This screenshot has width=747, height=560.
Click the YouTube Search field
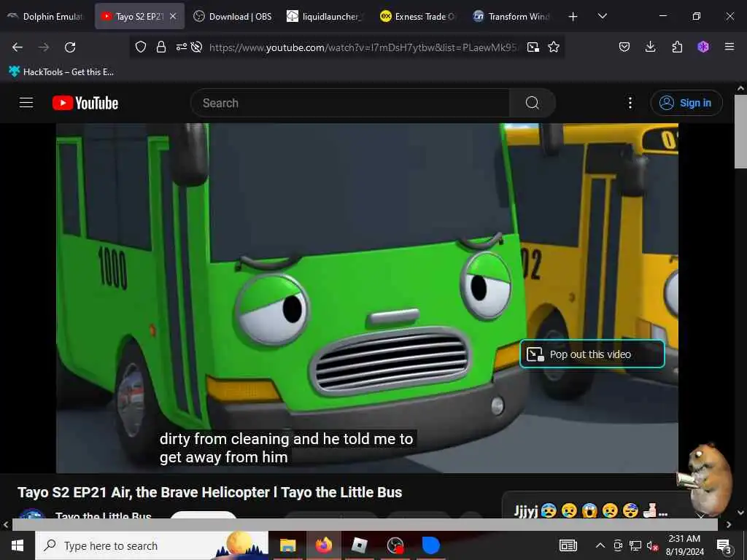[350, 103]
